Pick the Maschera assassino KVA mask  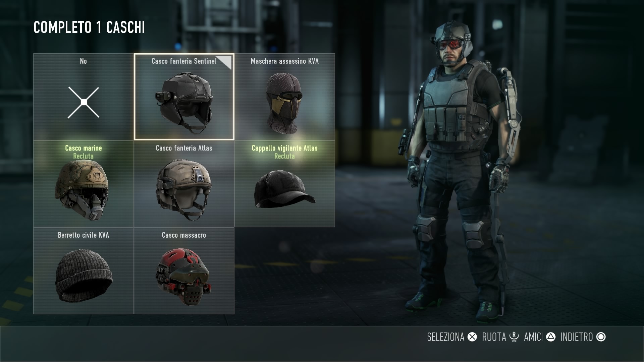(285, 97)
